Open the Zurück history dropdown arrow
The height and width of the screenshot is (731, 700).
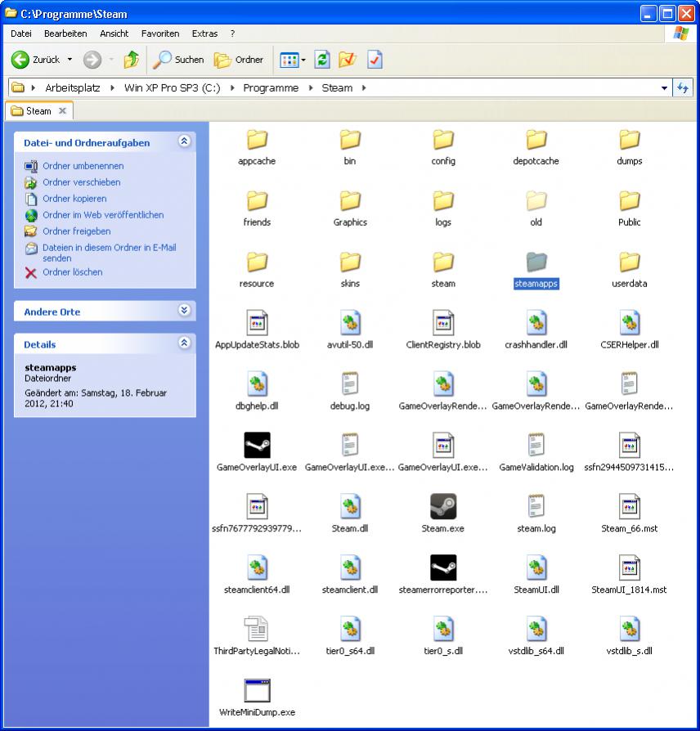click(70, 60)
